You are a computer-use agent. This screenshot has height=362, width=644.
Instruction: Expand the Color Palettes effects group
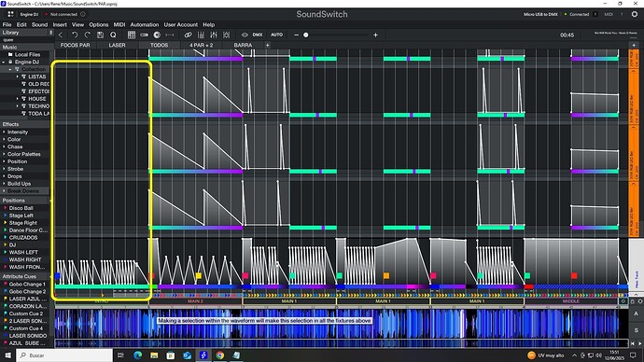4,154
